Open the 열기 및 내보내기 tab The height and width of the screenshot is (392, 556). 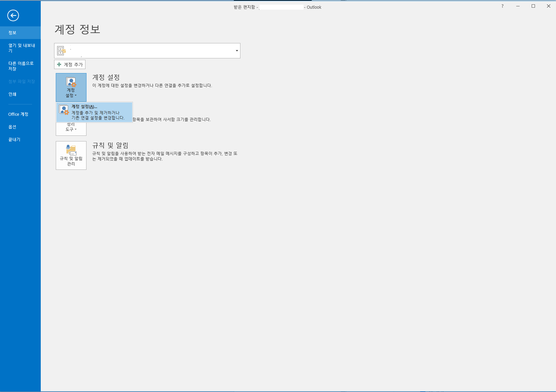[20, 48]
